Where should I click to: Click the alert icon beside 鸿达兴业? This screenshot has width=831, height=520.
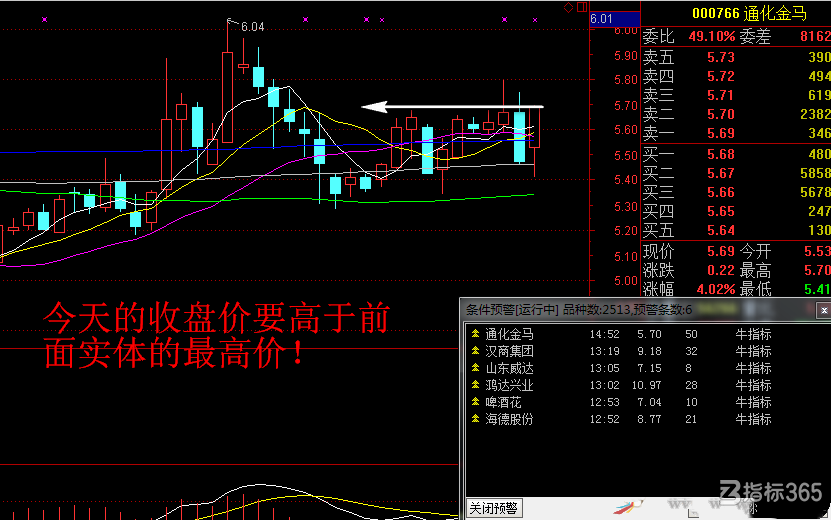click(x=475, y=385)
